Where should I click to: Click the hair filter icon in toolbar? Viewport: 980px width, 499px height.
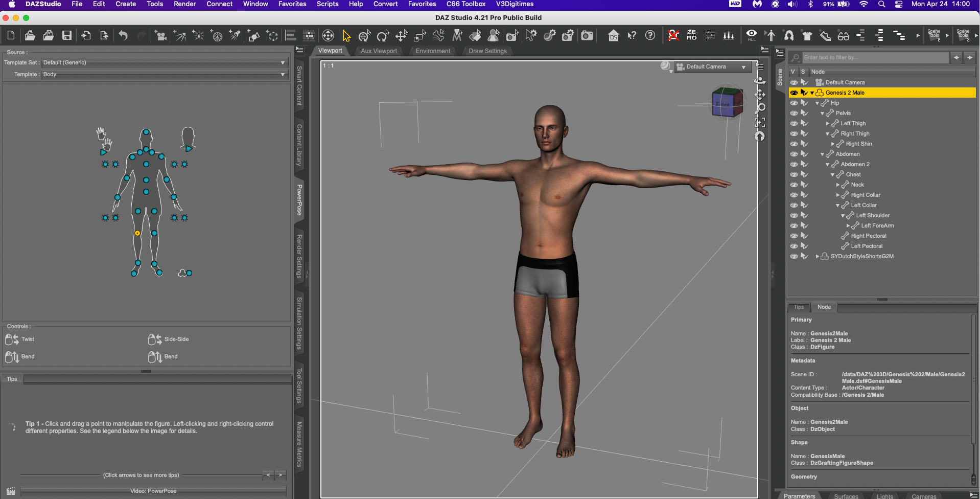(789, 35)
